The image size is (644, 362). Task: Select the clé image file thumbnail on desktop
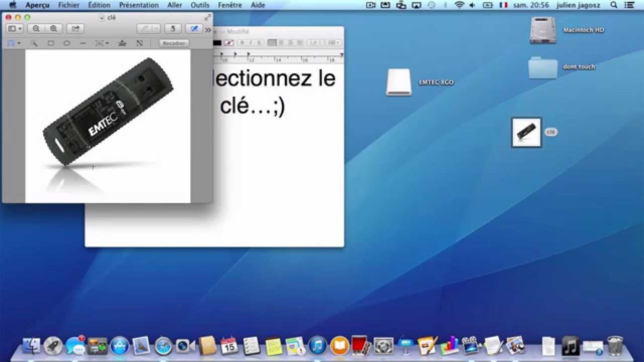pyautogui.click(x=526, y=132)
